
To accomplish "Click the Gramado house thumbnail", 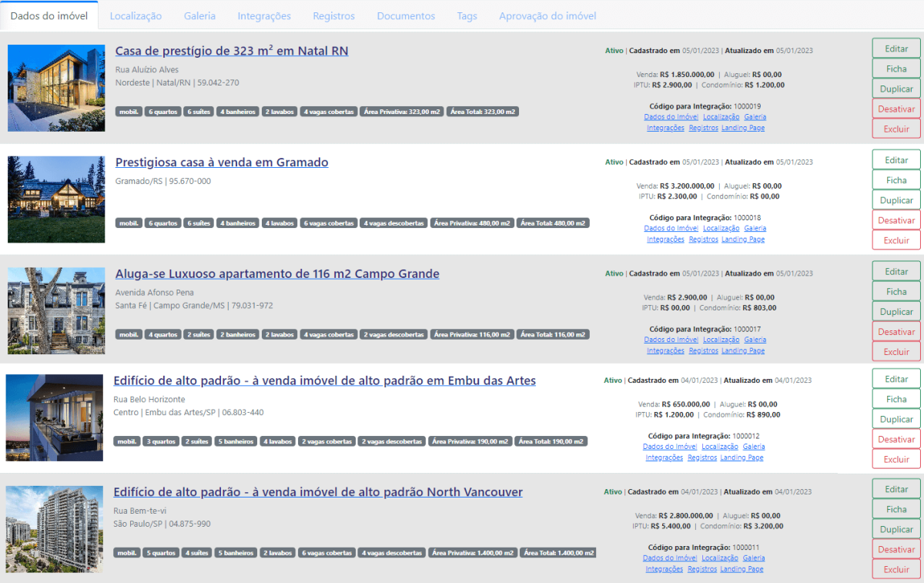I will [56, 199].
